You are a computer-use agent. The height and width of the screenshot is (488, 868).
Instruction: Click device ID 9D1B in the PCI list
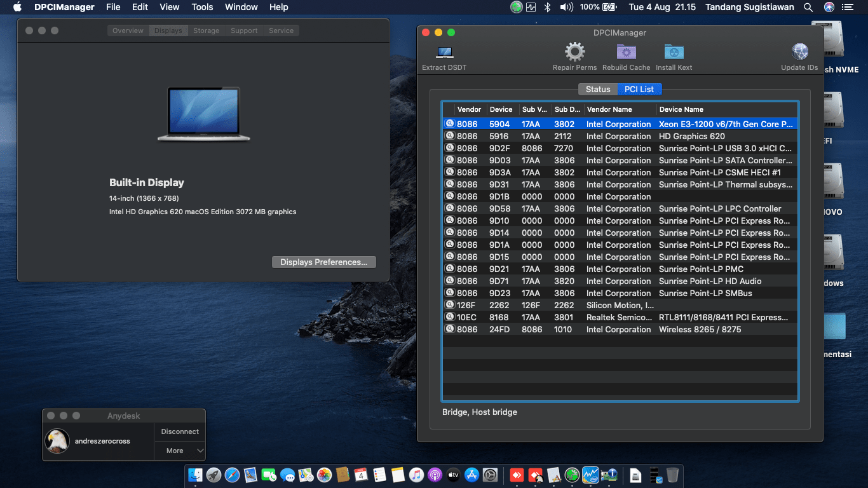[x=499, y=196]
